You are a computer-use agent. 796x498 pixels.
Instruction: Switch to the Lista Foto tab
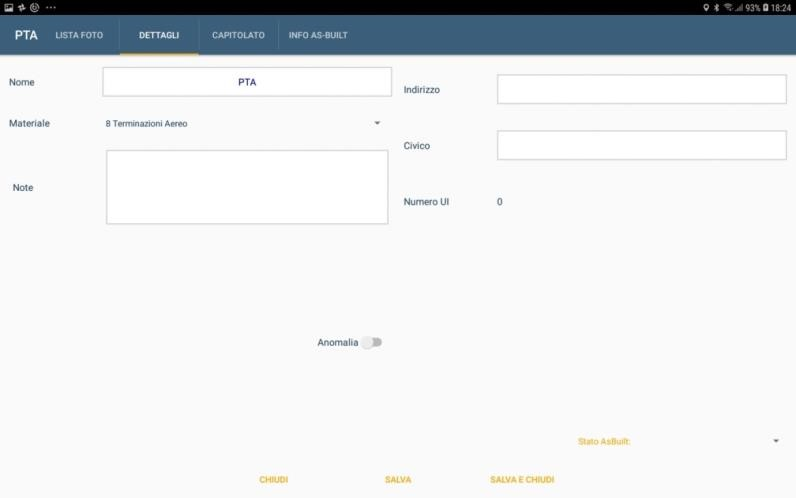click(x=79, y=35)
